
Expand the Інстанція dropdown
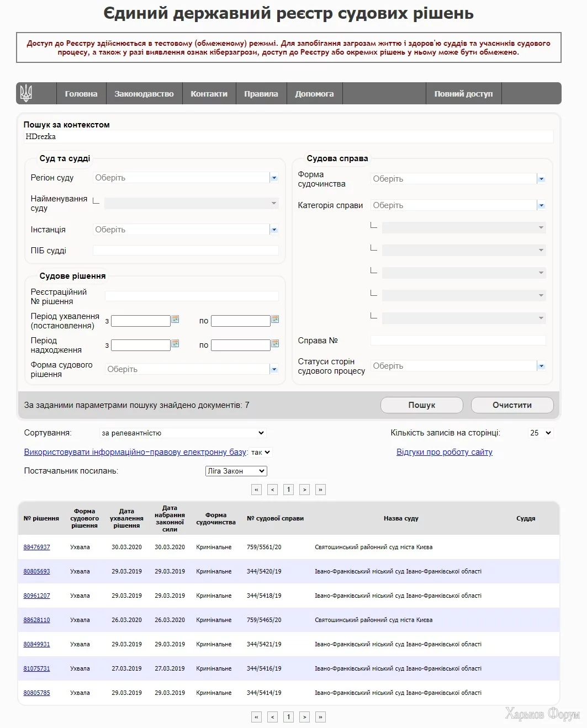274,230
